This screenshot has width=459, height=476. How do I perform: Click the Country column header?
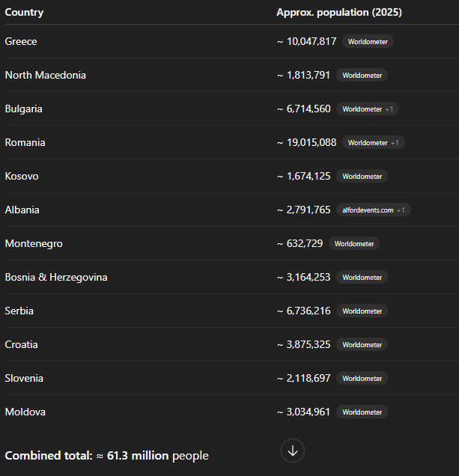(x=24, y=13)
